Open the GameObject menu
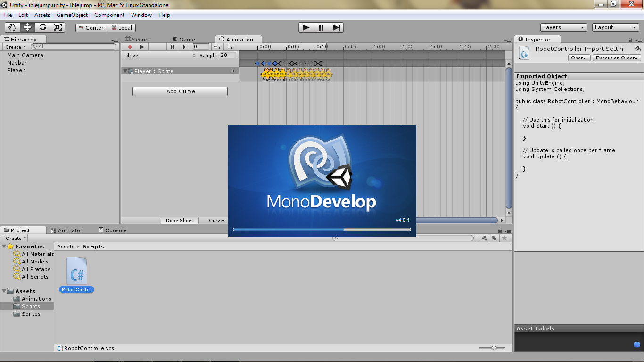The width and height of the screenshot is (644, 362). pyautogui.click(x=72, y=15)
